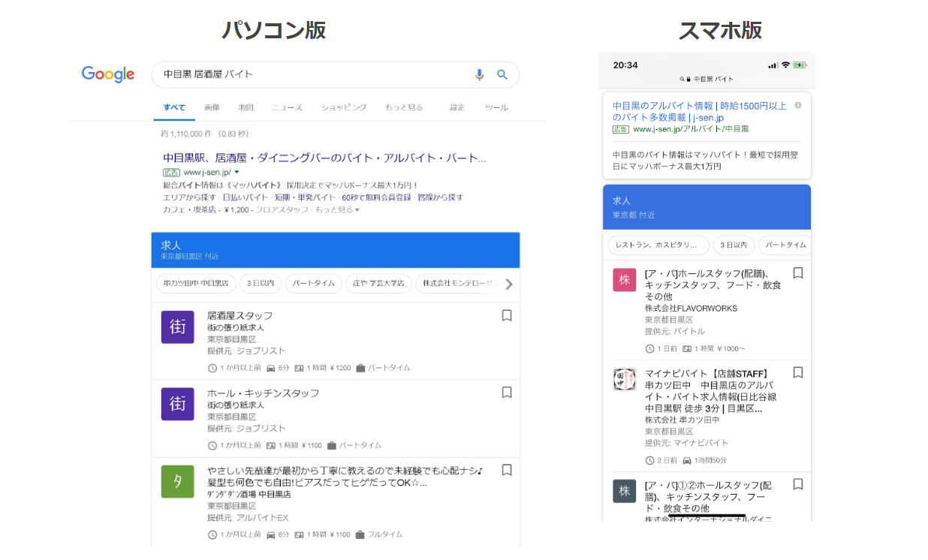Bookmark the マイナビバイト 串カツ田中 job

(x=798, y=373)
